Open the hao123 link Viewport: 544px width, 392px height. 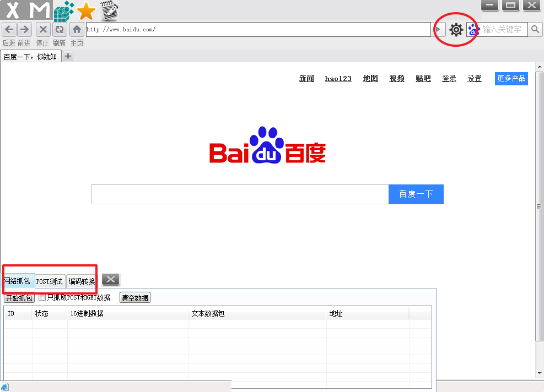338,79
